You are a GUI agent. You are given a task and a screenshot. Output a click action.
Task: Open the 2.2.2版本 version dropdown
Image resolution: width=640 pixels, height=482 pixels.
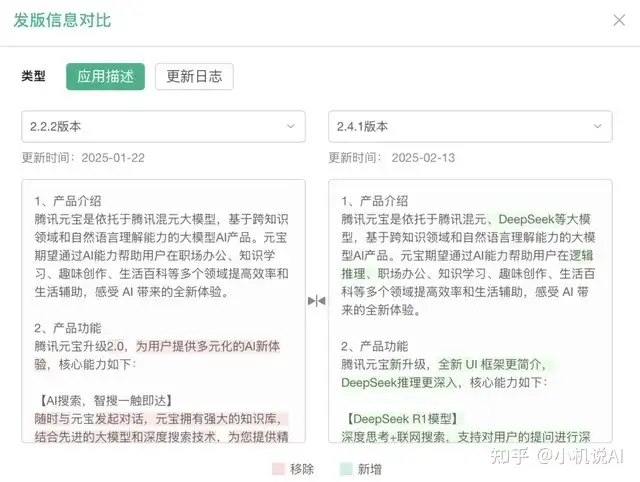(x=163, y=127)
